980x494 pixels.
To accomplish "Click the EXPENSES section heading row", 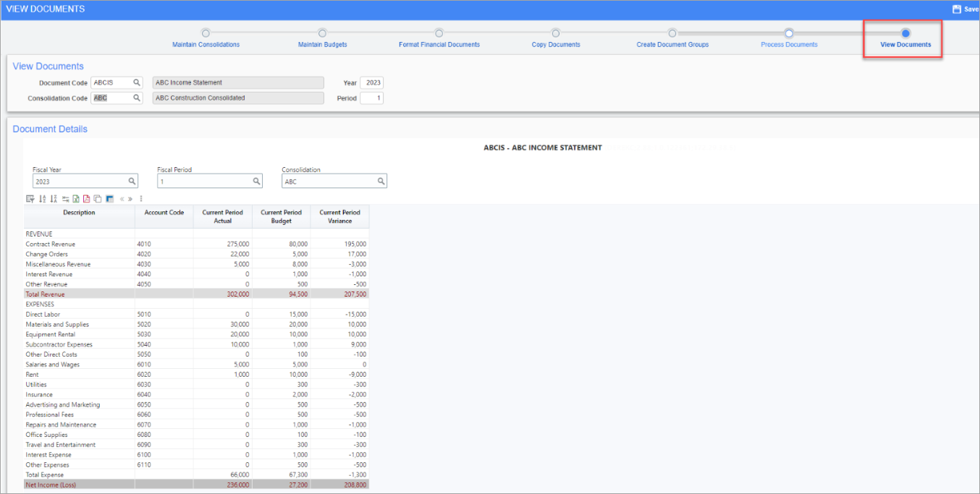I will (x=196, y=305).
